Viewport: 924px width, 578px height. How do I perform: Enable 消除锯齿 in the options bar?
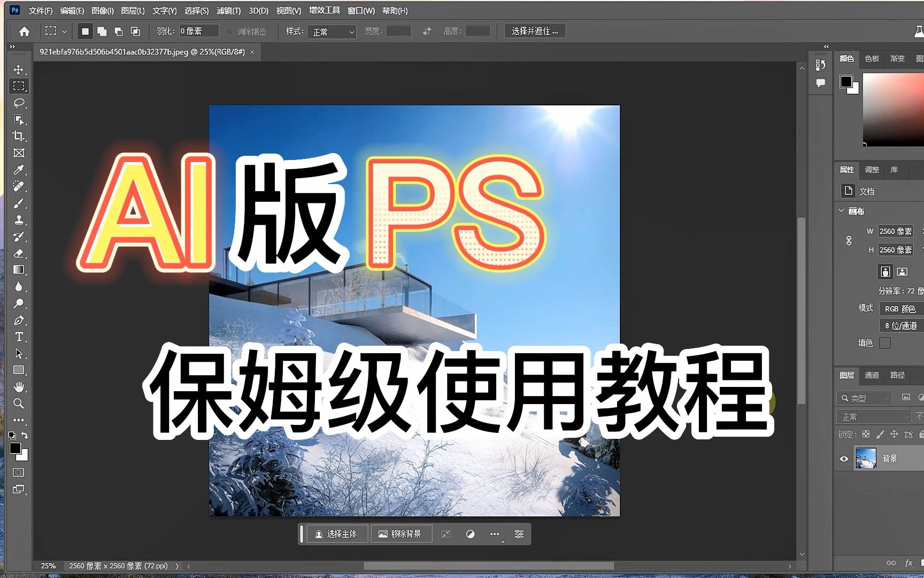pos(229,31)
